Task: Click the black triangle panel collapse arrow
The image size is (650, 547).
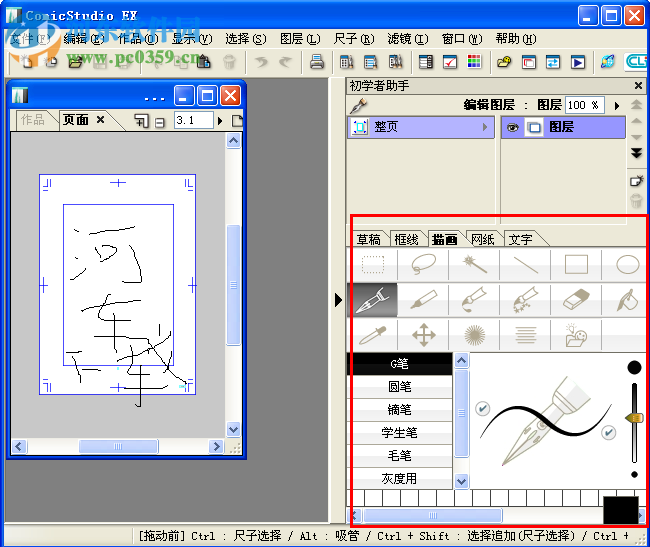Action: click(x=338, y=300)
